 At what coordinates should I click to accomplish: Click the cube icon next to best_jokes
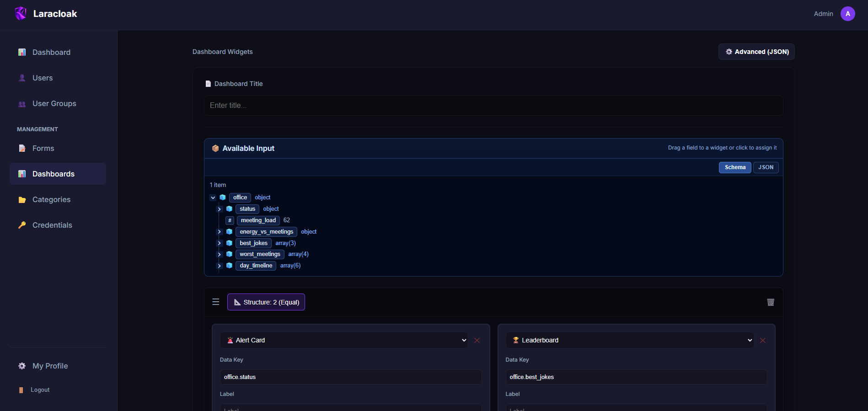229,243
